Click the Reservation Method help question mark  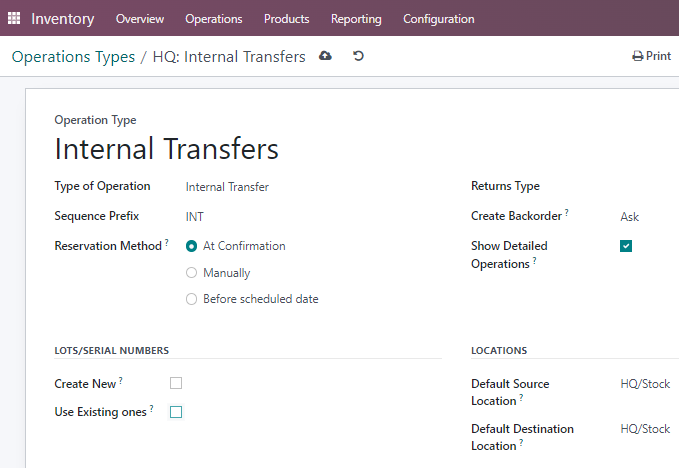coord(167,242)
